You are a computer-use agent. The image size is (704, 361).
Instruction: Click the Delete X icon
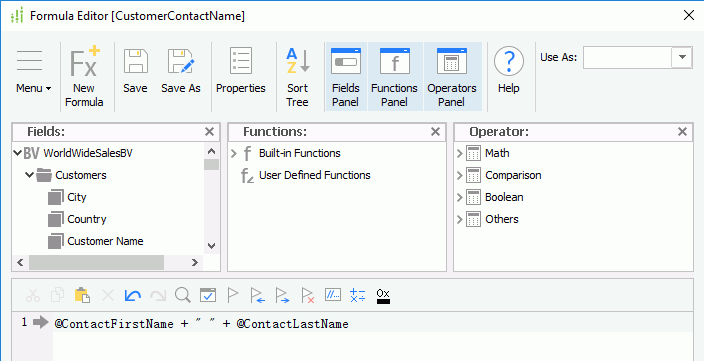tap(108, 295)
